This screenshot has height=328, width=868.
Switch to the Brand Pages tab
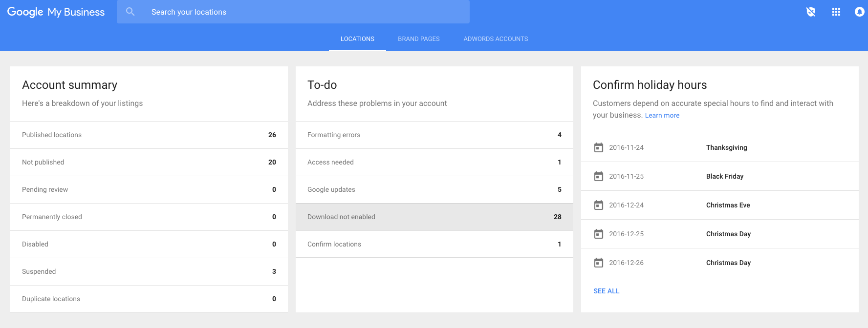click(418, 39)
